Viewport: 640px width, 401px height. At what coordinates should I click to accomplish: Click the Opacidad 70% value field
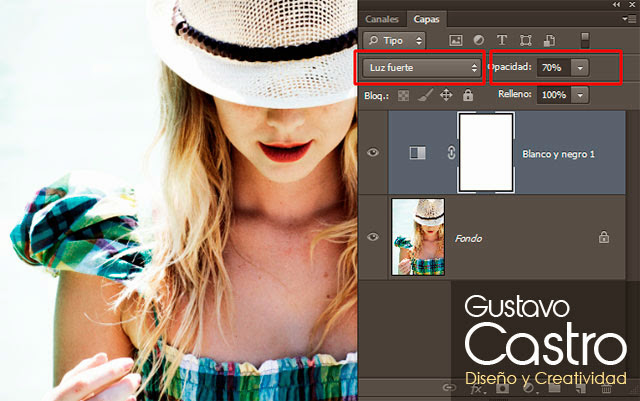coord(553,67)
